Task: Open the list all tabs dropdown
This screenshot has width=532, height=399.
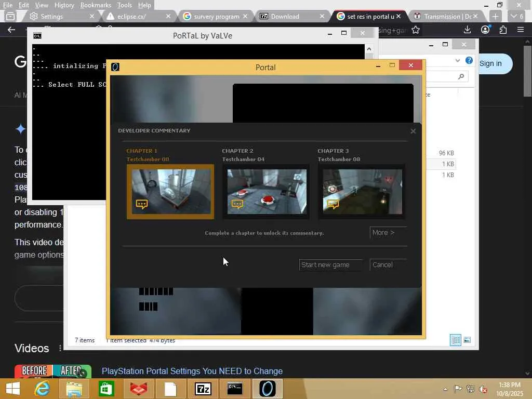Action: pos(517,16)
